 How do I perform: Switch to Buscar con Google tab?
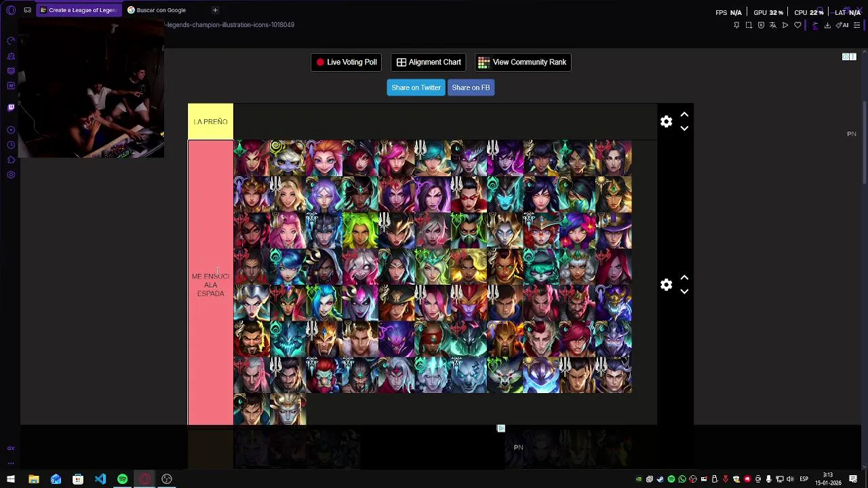tap(161, 10)
